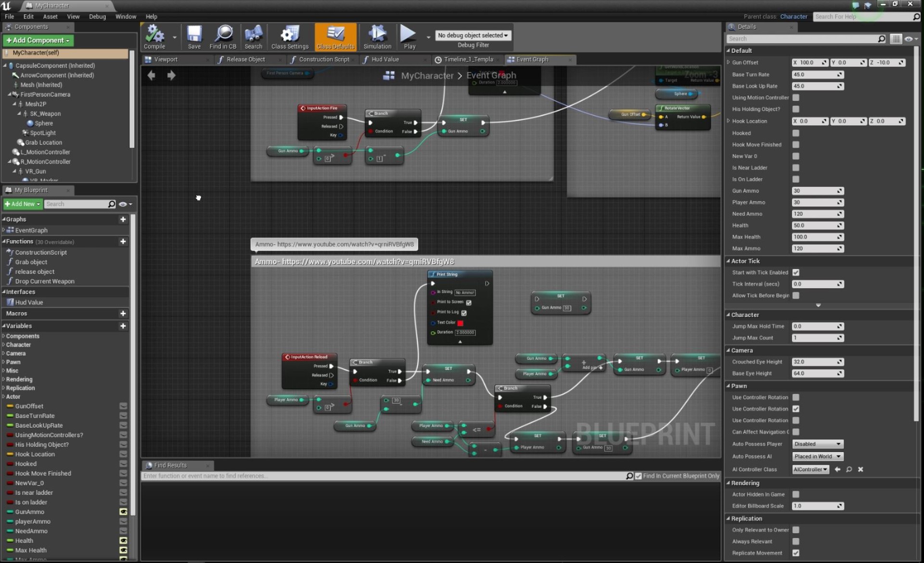Open Class Settings
924x563 pixels.
click(x=289, y=36)
